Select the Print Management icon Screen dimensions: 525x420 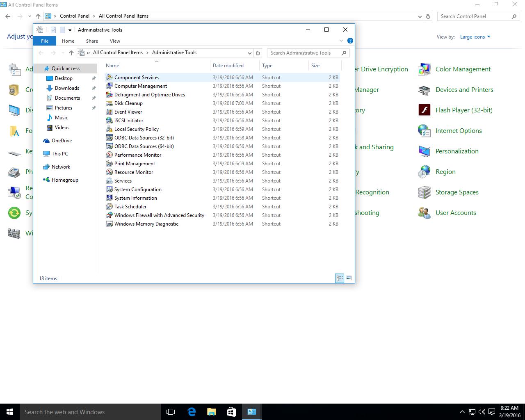pos(109,163)
